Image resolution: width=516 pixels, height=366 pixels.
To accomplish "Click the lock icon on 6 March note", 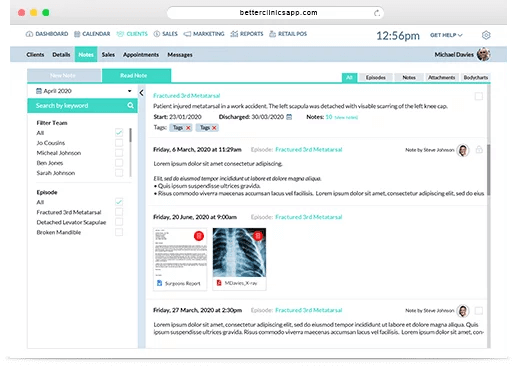I will click(x=479, y=150).
